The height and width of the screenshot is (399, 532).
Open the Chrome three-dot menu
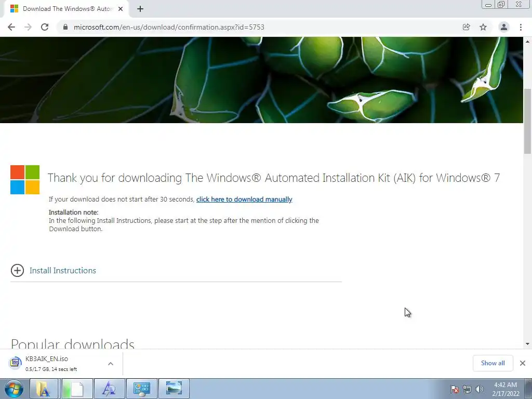pyautogui.click(x=521, y=27)
